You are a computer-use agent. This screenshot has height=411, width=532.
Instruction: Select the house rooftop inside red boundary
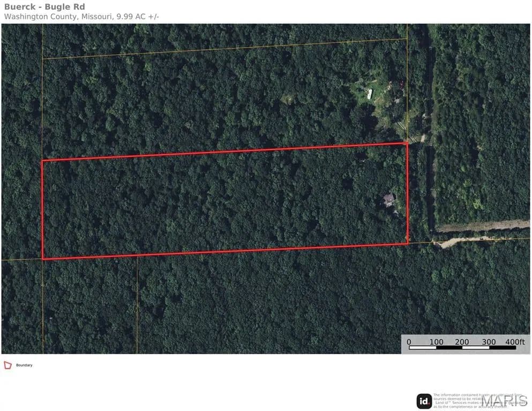click(x=389, y=200)
